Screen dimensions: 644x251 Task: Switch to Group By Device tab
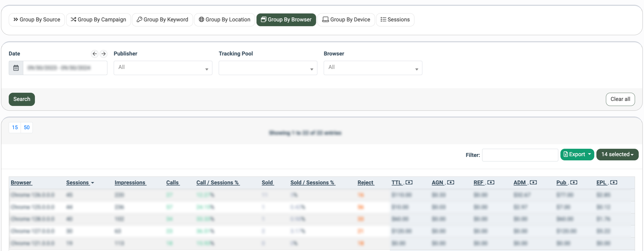[346, 20]
